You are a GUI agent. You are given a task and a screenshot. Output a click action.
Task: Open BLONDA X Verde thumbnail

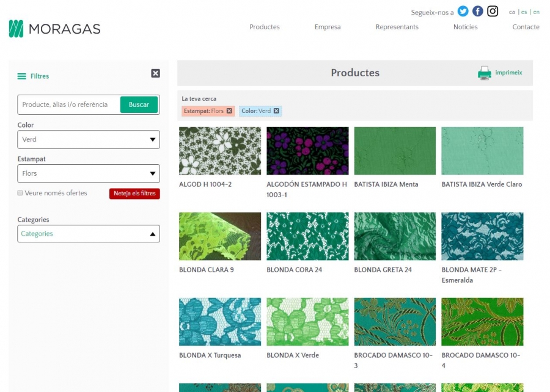pos(307,322)
